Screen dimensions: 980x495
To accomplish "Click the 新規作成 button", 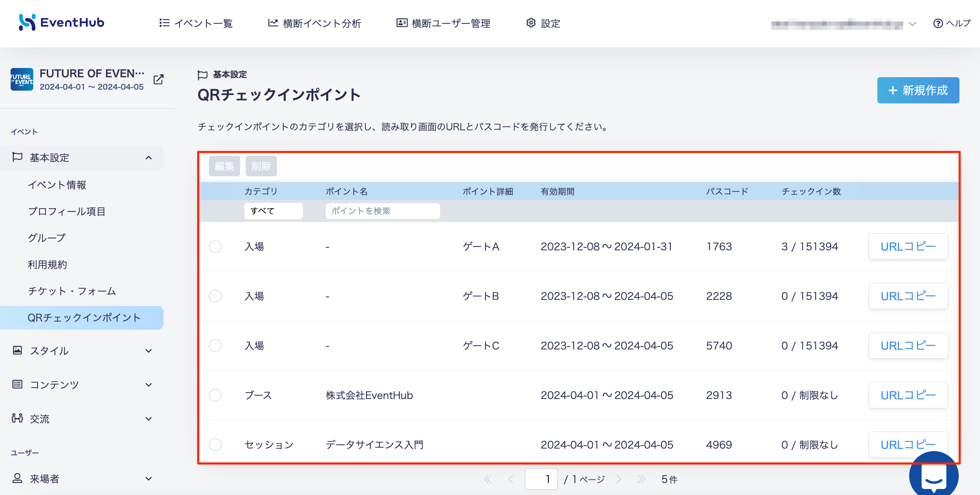I will click(918, 90).
